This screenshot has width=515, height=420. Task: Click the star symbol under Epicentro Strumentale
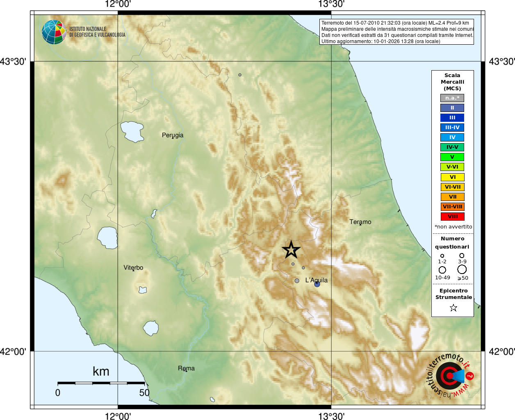[453, 308]
